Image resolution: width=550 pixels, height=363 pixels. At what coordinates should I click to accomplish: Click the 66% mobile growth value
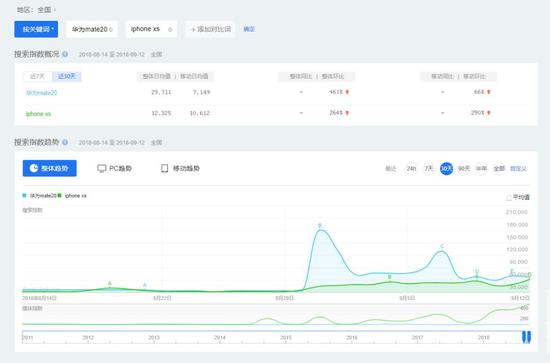(x=479, y=92)
